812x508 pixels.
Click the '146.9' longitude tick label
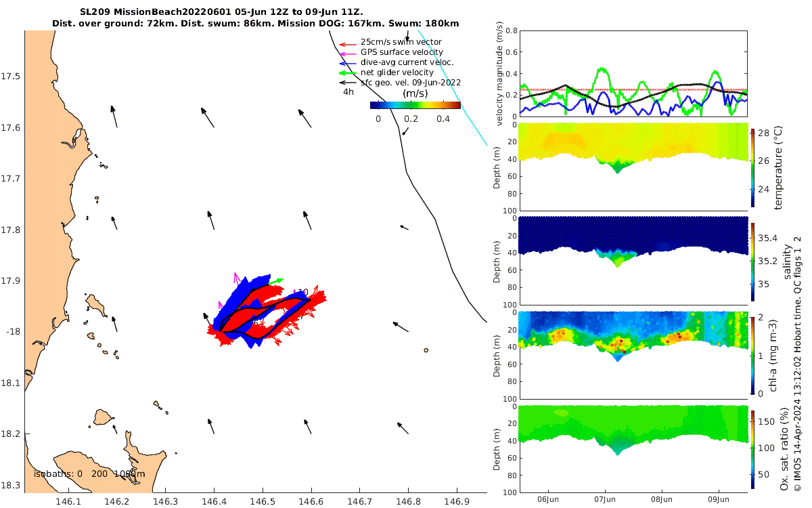457,502
